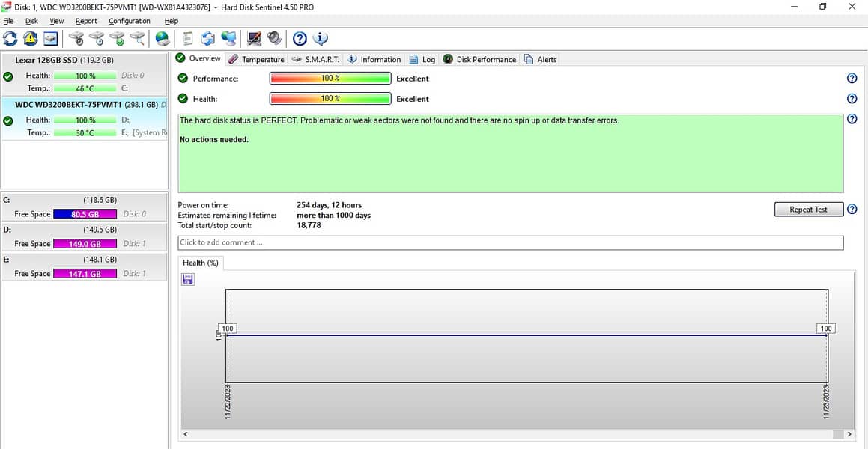This screenshot has height=449, width=868.
Task: Save the health graph with floppy icon
Action: click(x=188, y=279)
